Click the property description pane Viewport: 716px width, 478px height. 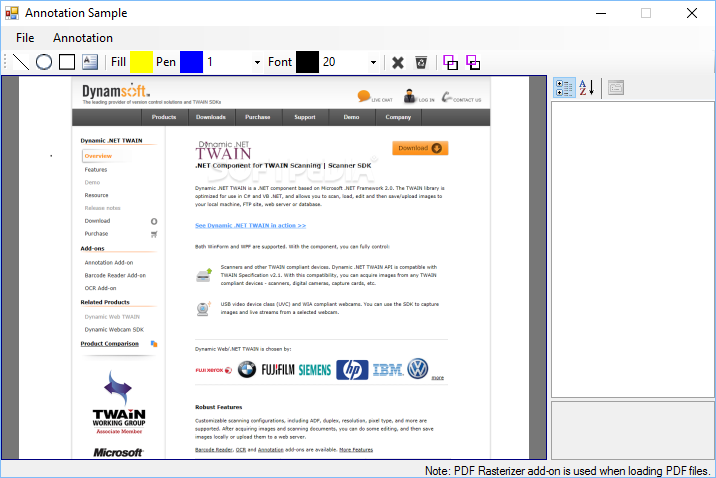click(633, 430)
